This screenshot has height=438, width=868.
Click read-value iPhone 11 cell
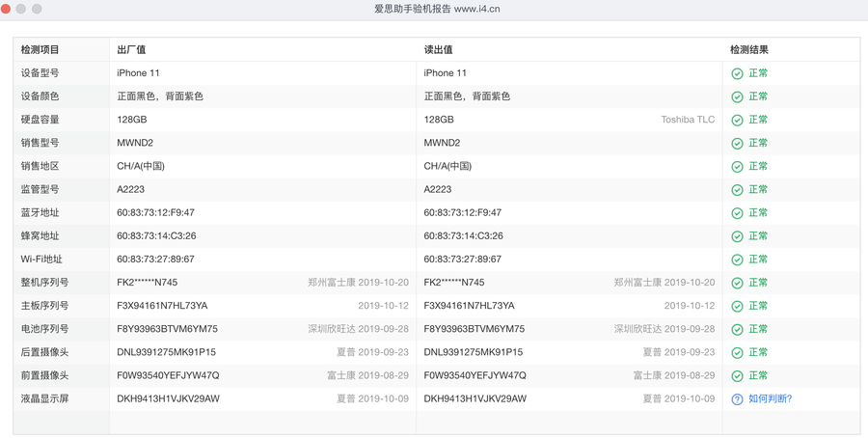coord(446,73)
